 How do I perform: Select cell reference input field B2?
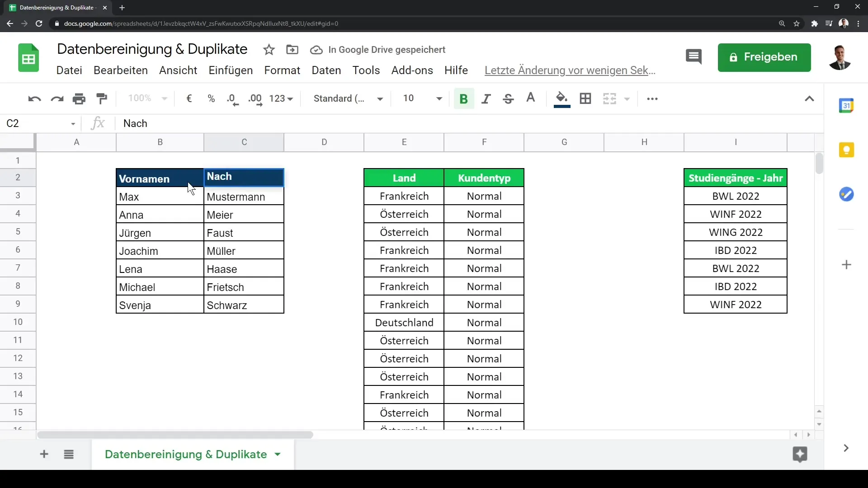(41, 123)
